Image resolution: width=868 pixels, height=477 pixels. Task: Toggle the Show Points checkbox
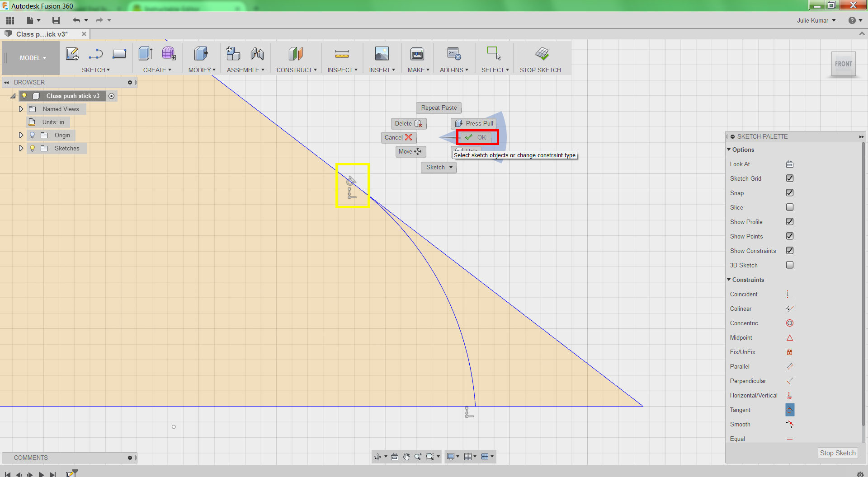(790, 236)
